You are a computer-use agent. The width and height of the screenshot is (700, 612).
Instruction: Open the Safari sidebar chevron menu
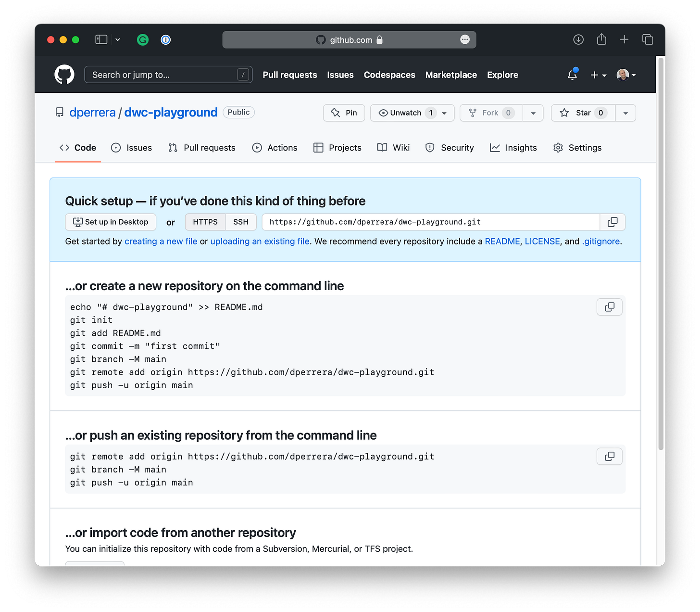pyautogui.click(x=118, y=39)
